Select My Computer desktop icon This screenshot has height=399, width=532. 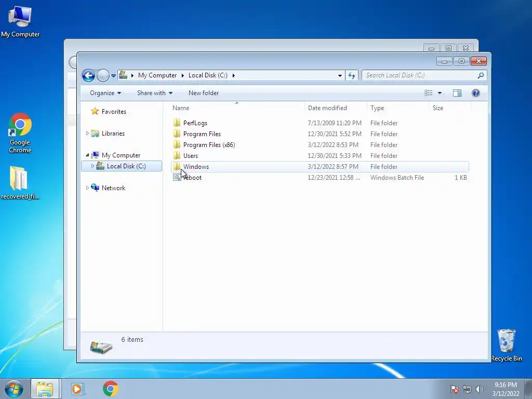click(x=20, y=21)
